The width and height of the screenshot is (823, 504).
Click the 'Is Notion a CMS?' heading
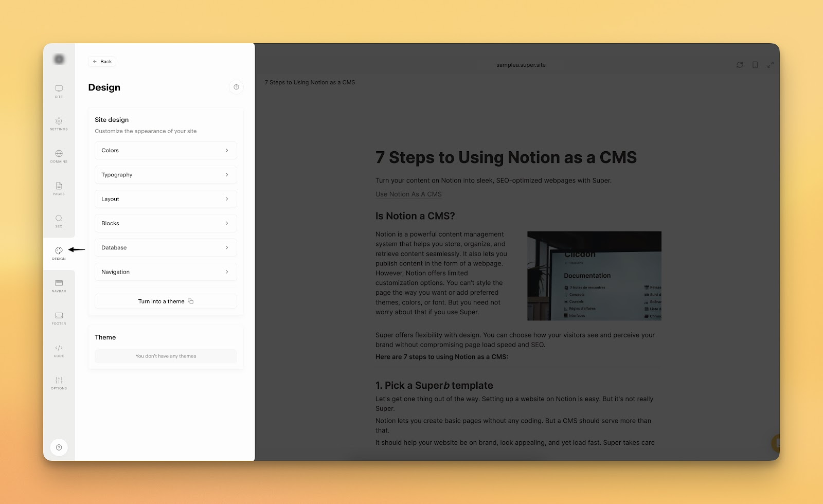pos(415,216)
